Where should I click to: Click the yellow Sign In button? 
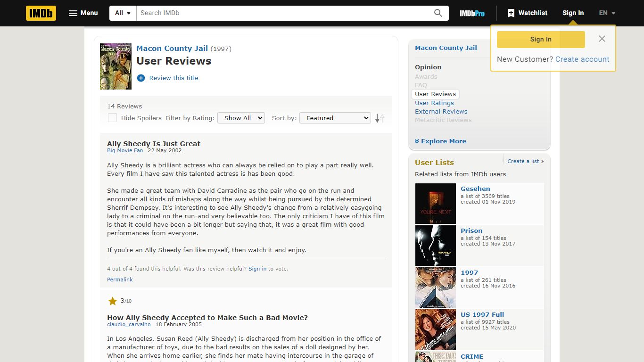point(541,40)
